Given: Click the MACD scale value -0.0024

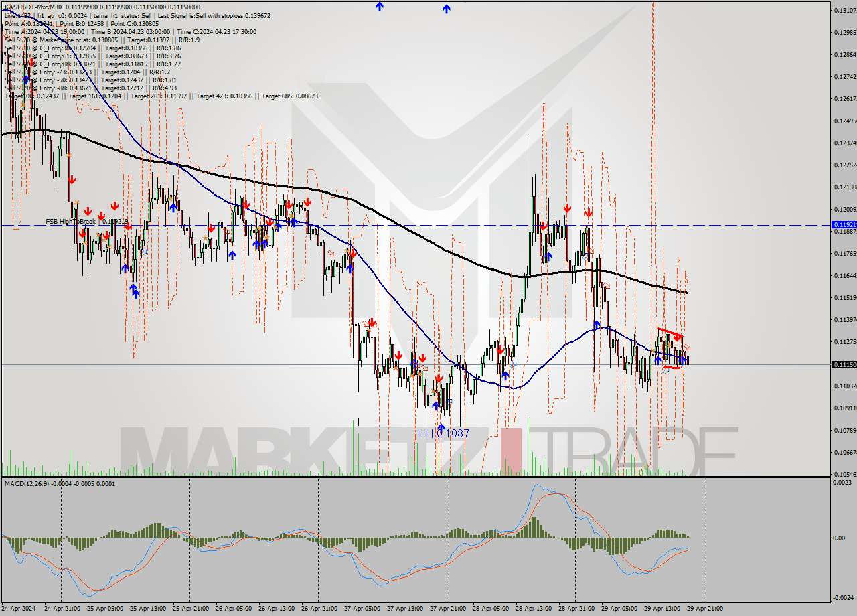Looking at the screenshot, I should tap(844, 597).
